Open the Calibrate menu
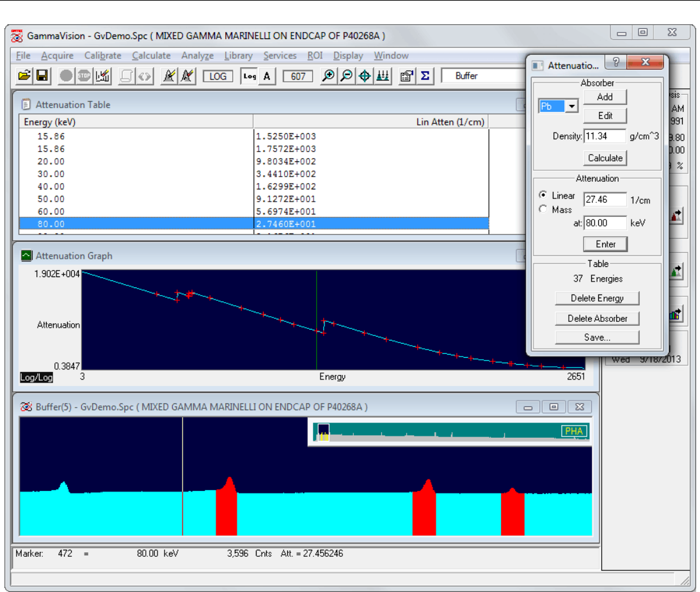The width and height of the screenshot is (700, 592). pyautogui.click(x=103, y=56)
